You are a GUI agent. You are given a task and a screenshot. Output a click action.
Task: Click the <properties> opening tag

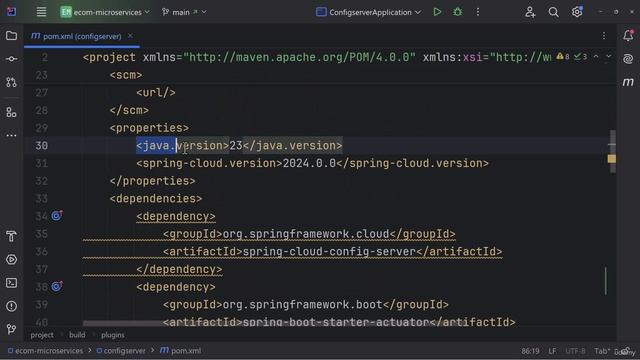[x=149, y=128]
